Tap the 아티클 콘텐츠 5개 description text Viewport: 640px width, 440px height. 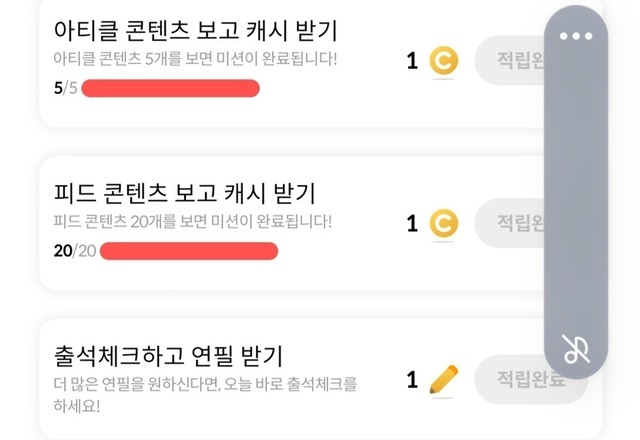195,59
